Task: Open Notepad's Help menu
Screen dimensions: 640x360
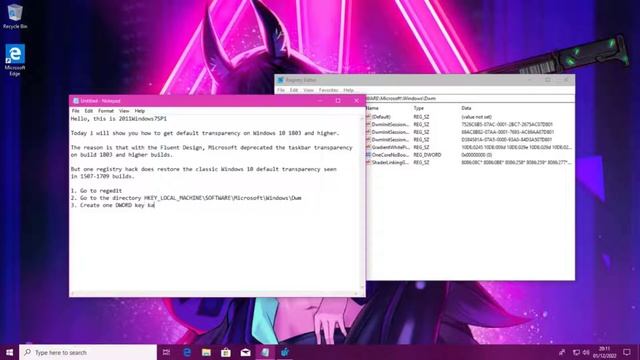Action: pos(140,111)
